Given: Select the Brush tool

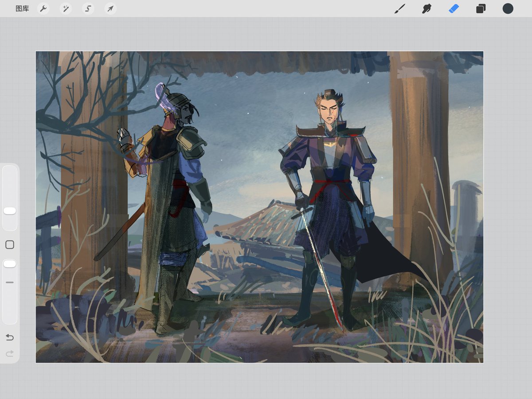Looking at the screenshot, I should [x=400, y=8].
